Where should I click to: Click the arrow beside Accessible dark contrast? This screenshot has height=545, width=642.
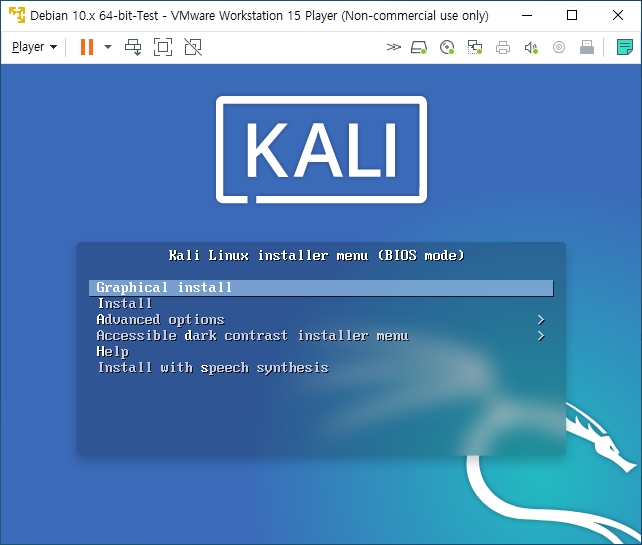(x=541, y=336)
